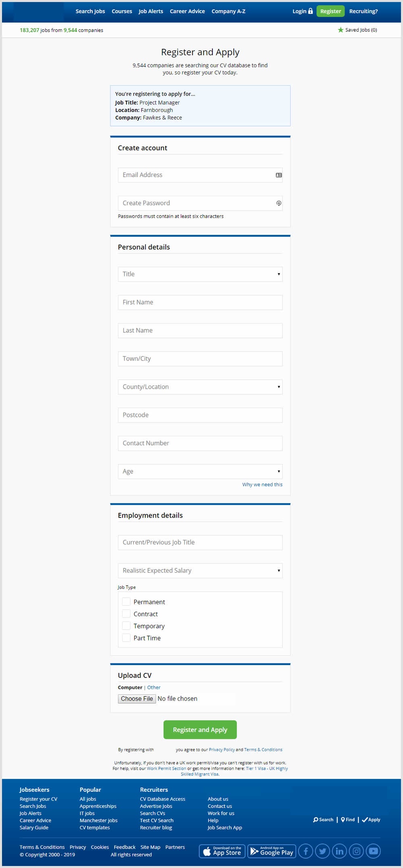The height and width of the screenshot is (868, 403).
Task: Click the Email Address input field
Action: 196,175
